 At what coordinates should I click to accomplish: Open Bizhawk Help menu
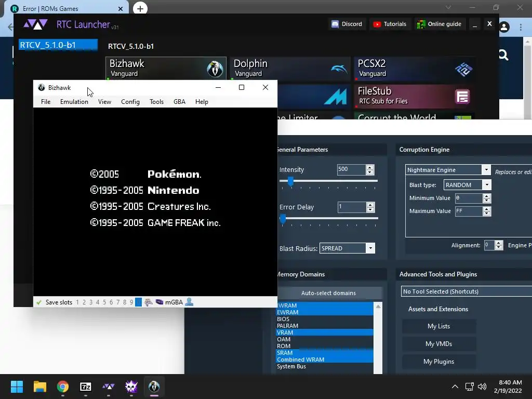point(202,102)
